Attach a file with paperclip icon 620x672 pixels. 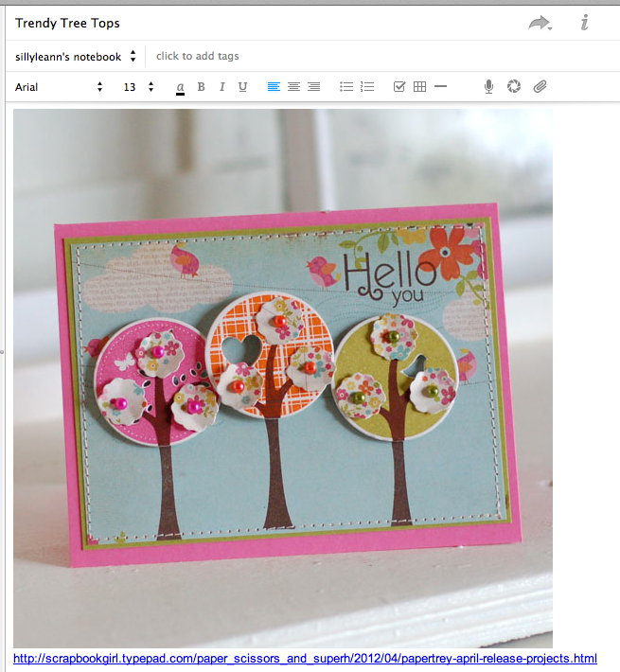click(540, 87)
